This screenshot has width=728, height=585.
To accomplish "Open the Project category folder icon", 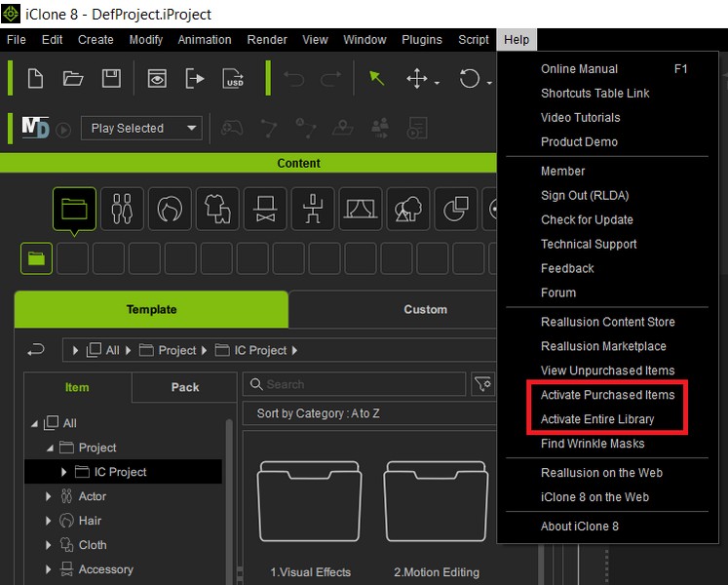I will pos(74,209).
